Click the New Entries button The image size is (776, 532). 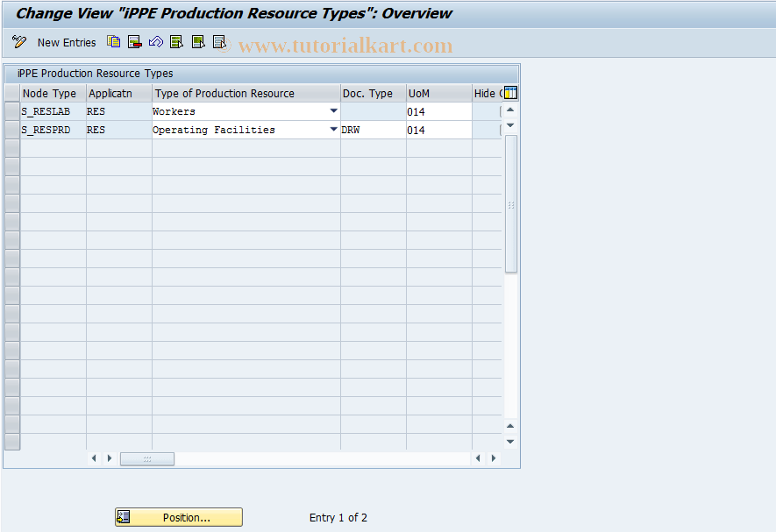[x=66, y=42]
